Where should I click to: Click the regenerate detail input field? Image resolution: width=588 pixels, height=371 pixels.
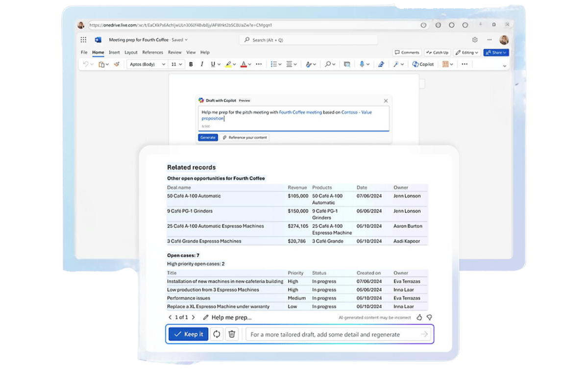point(339,334)
